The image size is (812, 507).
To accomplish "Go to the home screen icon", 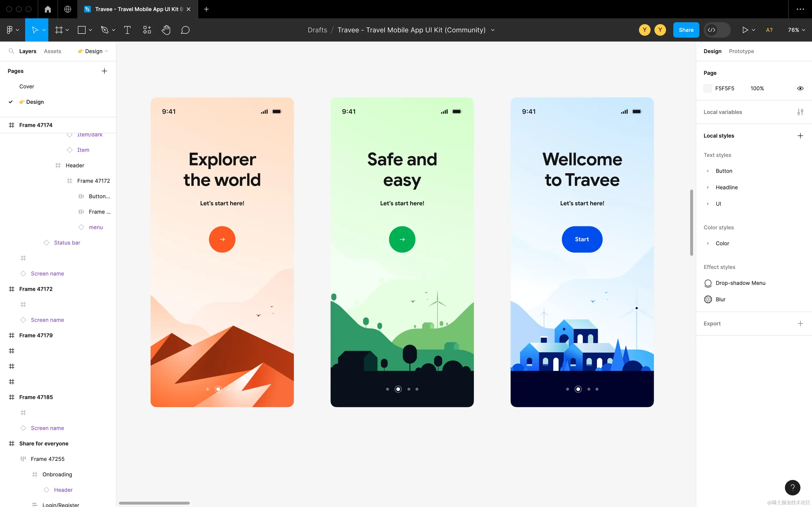I will (x=48, y=9).
